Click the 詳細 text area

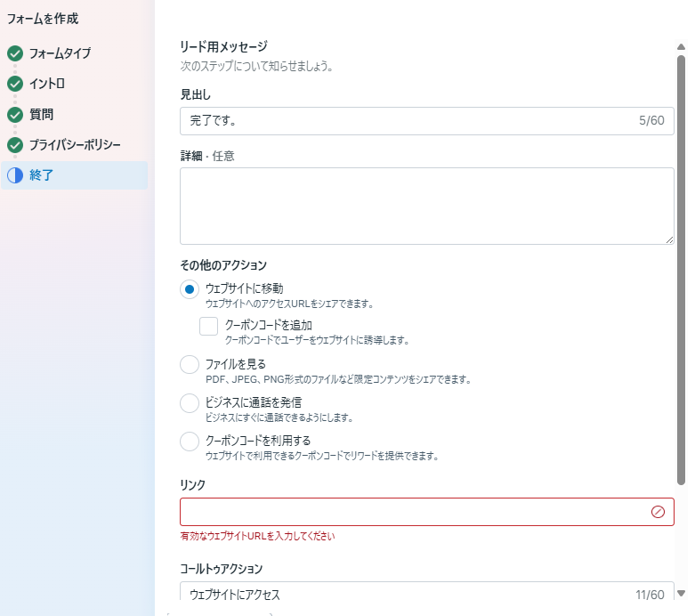click(426, 206)
